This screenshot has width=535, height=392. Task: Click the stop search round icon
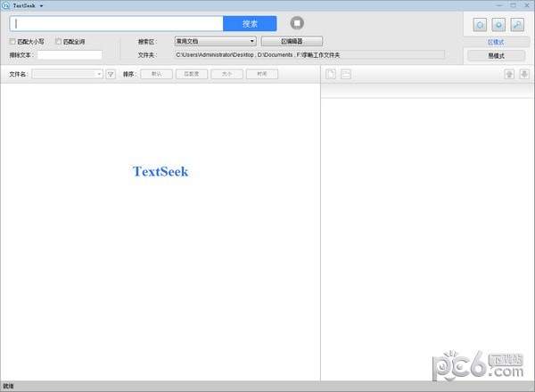click(298, 23)
